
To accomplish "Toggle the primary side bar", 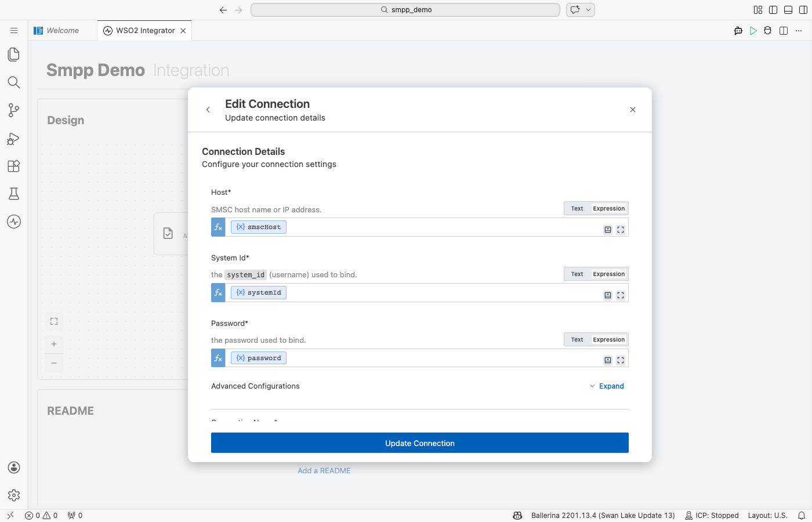I will tap(773, 10).
